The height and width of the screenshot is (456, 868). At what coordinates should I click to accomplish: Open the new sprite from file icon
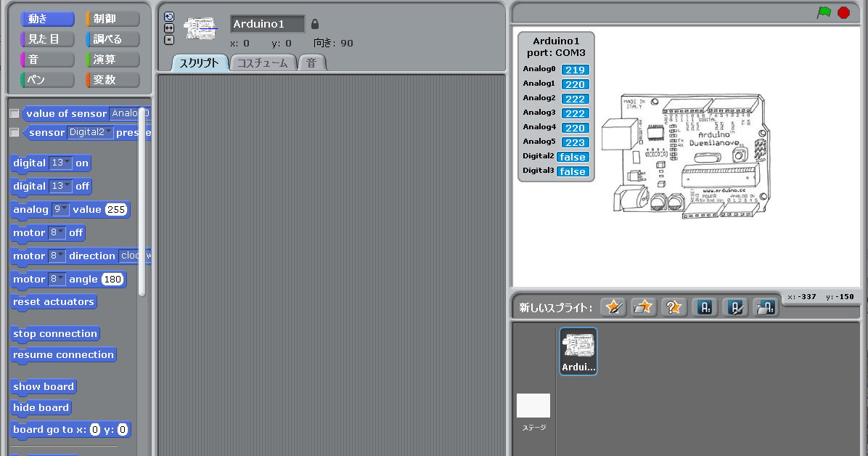[x=643, y=307]
